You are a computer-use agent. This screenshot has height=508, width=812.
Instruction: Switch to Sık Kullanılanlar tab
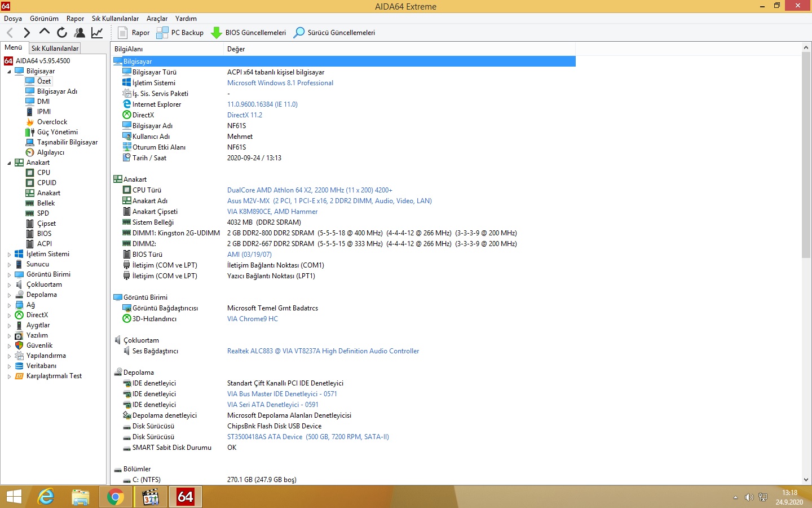point(55,49)
